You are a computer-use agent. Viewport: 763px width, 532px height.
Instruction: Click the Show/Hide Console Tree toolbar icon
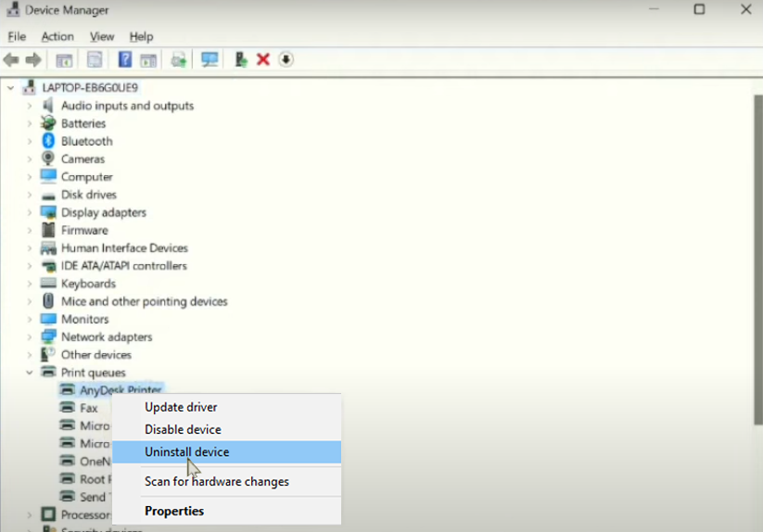coord(64,60)
